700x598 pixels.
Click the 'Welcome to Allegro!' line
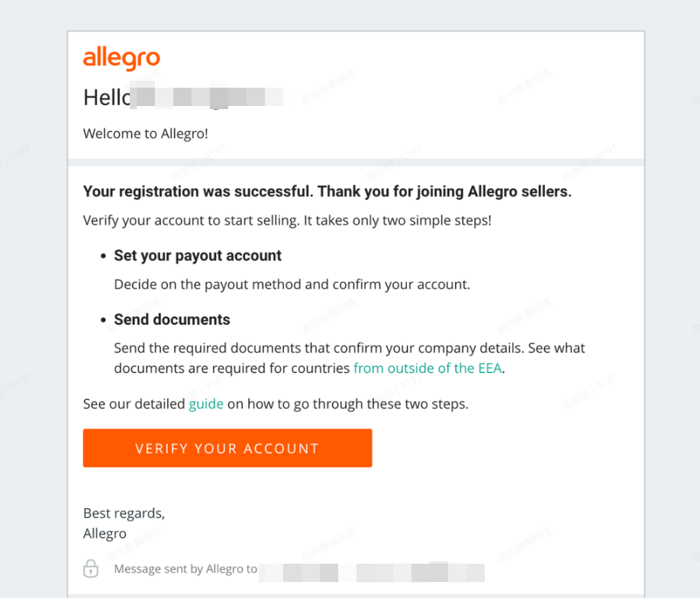pos(145,133)
